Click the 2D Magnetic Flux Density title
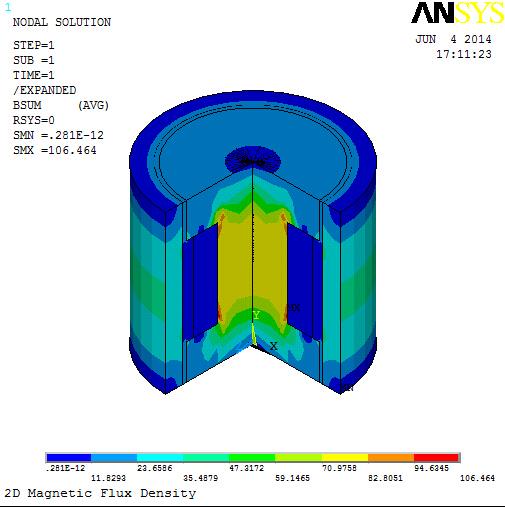 pyautogui.click(x=100, y=493)
